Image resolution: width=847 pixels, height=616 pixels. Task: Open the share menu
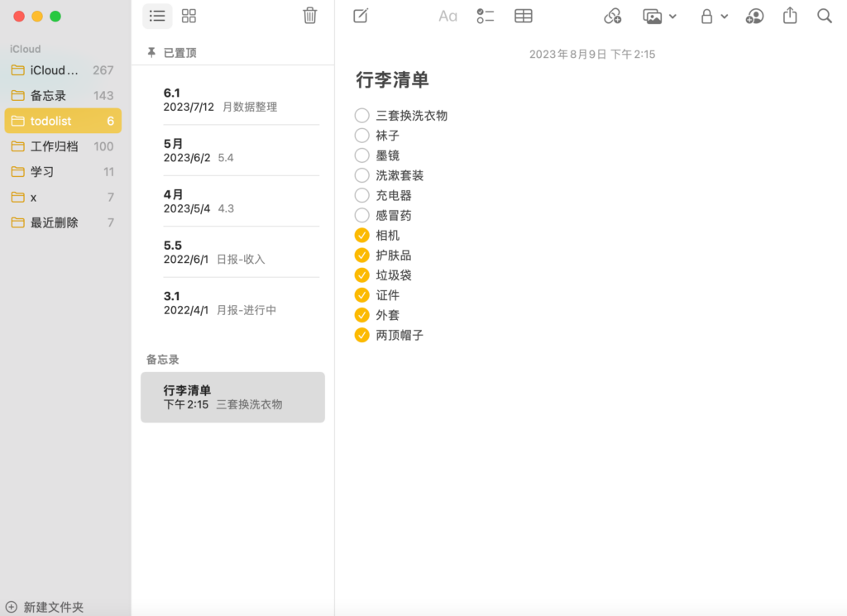pyautogui.click(x=790, y=16)
